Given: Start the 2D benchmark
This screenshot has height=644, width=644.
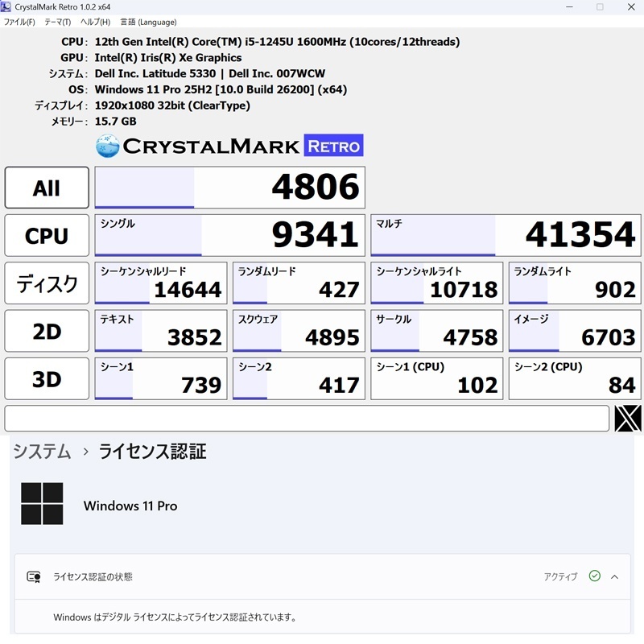Looking at the screenshot, I should [47, 331].
